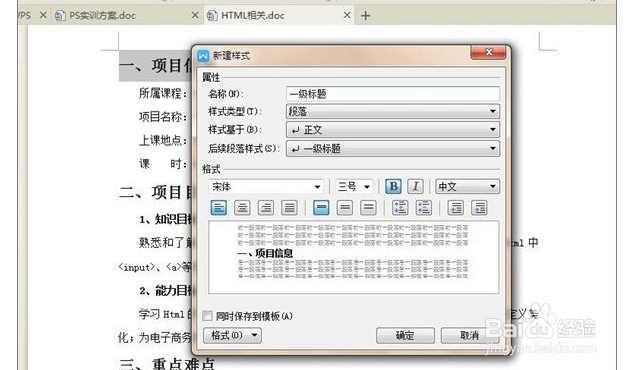The image size is (632, 370).
Task: Set single line spacing icon
Action: coord(321,208)
